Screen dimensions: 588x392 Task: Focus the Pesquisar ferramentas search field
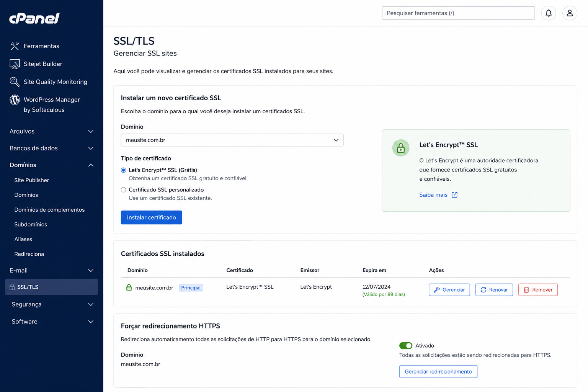(458, 13)
